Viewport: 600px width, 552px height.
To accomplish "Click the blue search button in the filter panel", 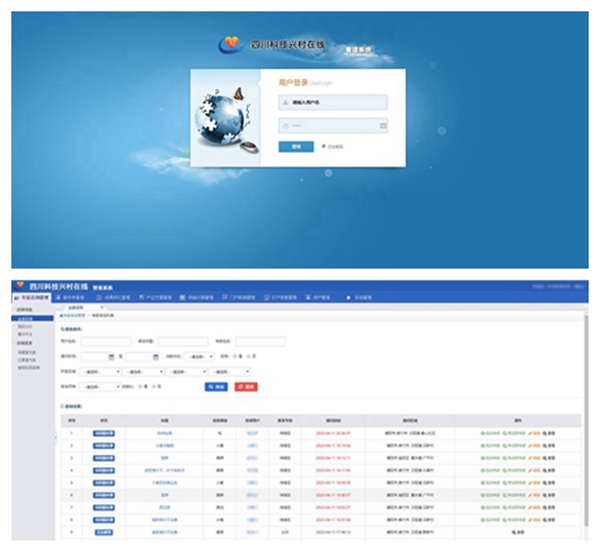I will [x=216, y=386].
